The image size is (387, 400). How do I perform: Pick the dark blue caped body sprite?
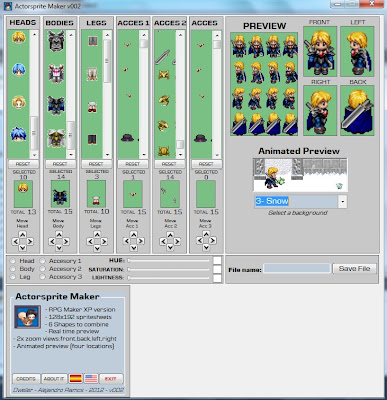point(56,105)
